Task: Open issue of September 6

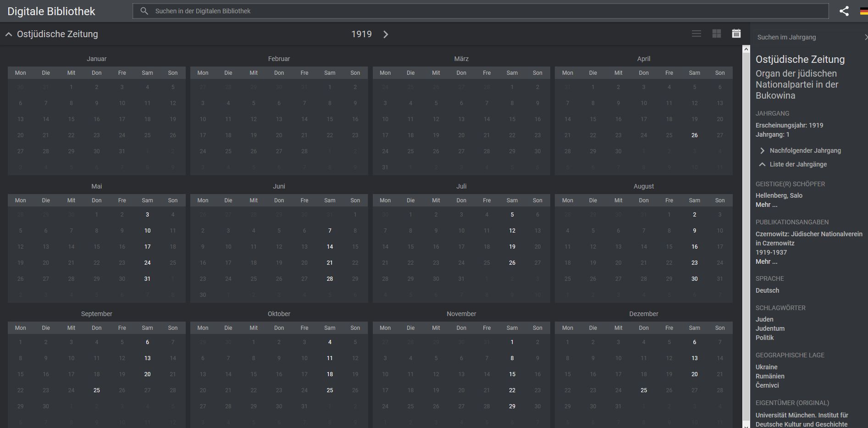Action: [x=147, y=342]
